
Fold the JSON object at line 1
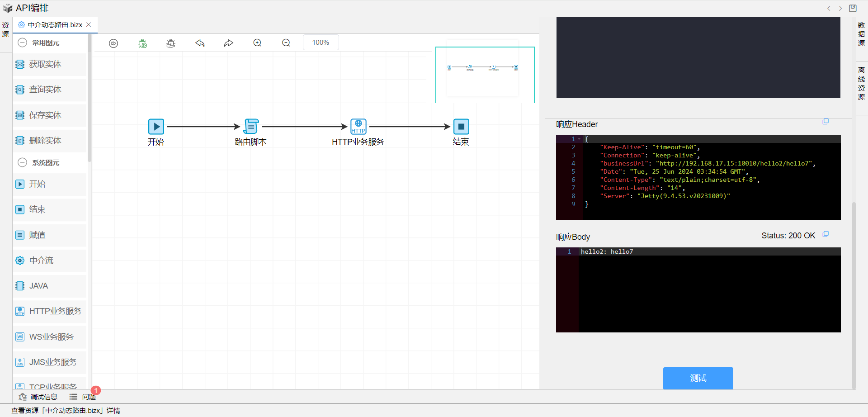(579, 139)
